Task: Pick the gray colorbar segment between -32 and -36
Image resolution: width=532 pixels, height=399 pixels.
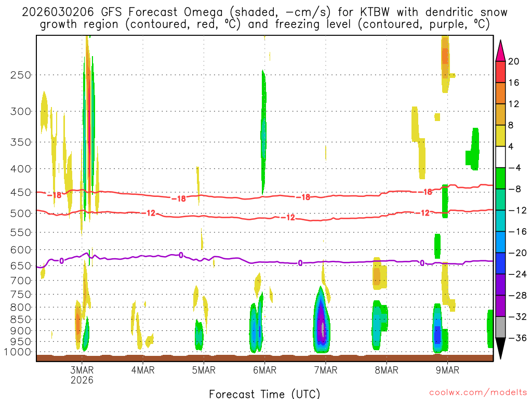Action: coord(500,327)
